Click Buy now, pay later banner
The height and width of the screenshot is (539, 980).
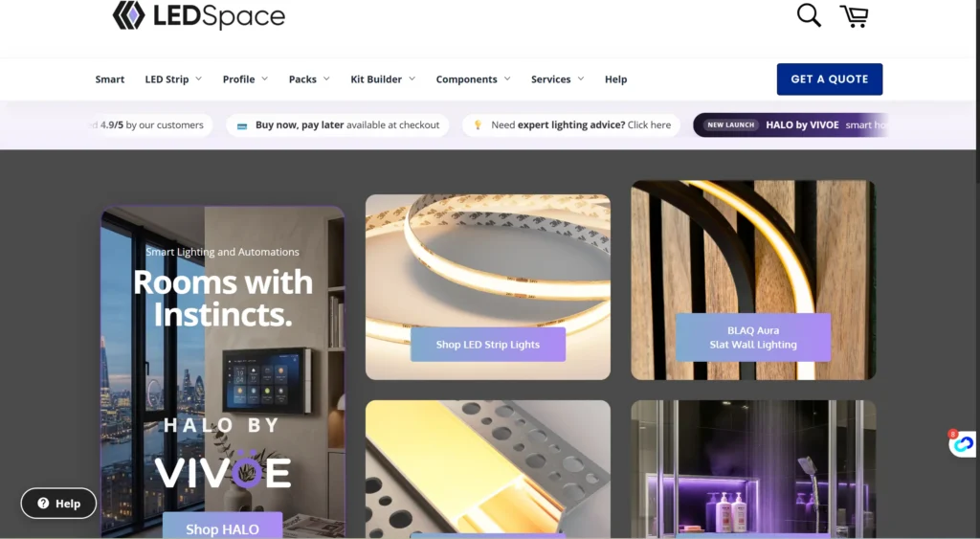(x=338, y=125)
